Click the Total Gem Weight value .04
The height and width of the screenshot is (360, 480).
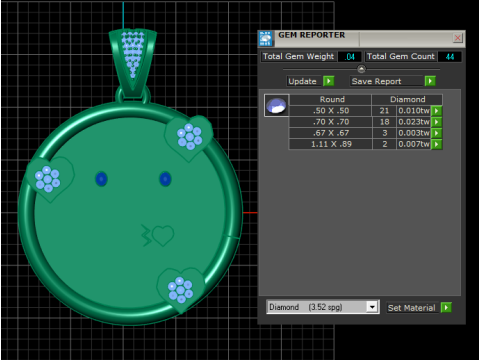tap(350, 57)
